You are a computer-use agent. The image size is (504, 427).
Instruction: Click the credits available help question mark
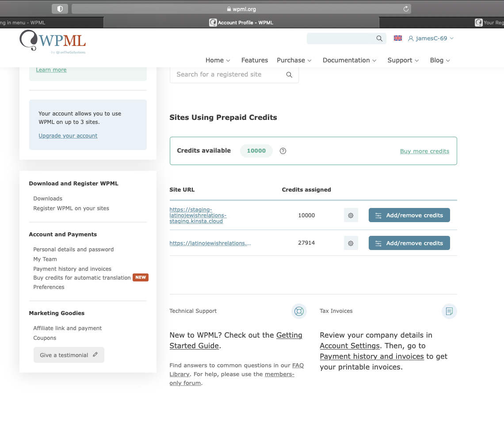click(x=283, y=151)
